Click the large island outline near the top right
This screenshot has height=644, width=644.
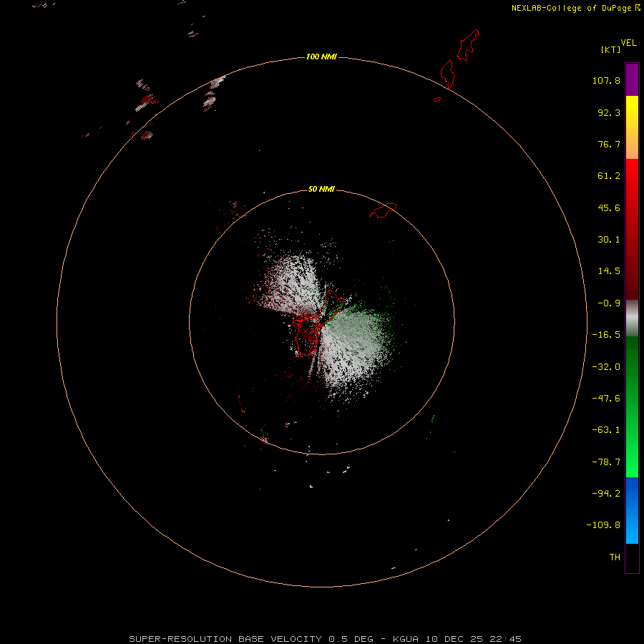468,45
